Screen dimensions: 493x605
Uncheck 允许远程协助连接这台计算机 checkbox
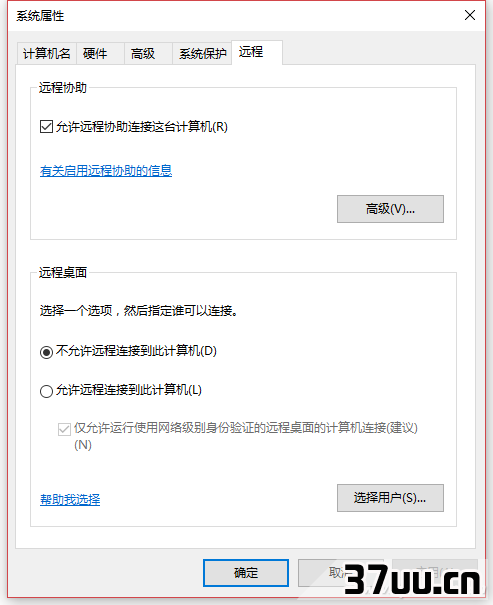pyautogui.click(x=46, y=127)
